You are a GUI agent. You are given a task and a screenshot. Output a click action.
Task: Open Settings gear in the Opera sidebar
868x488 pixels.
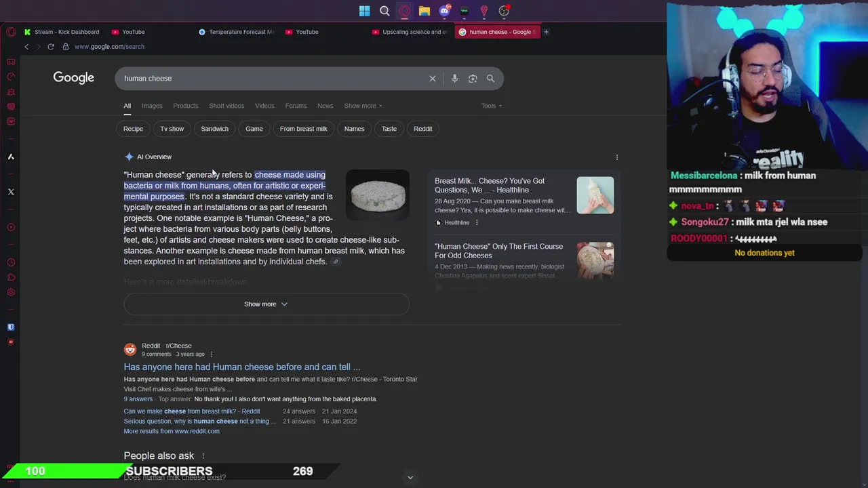(11, 292)
